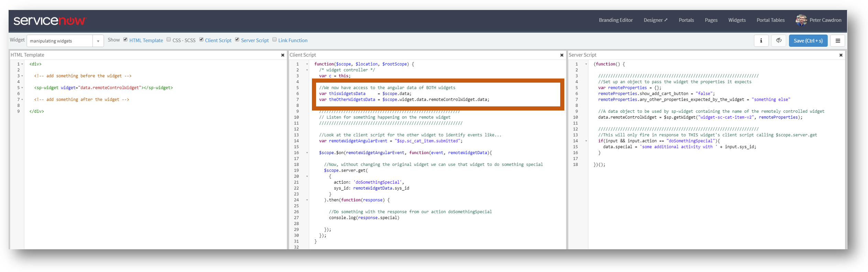This screenshot has width=868, height=272.
Task: Fold Client Script line 20 object block
Action: (307, 176)
